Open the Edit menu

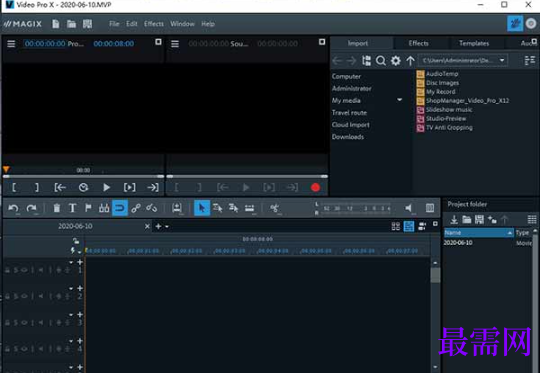coord(132,24)
